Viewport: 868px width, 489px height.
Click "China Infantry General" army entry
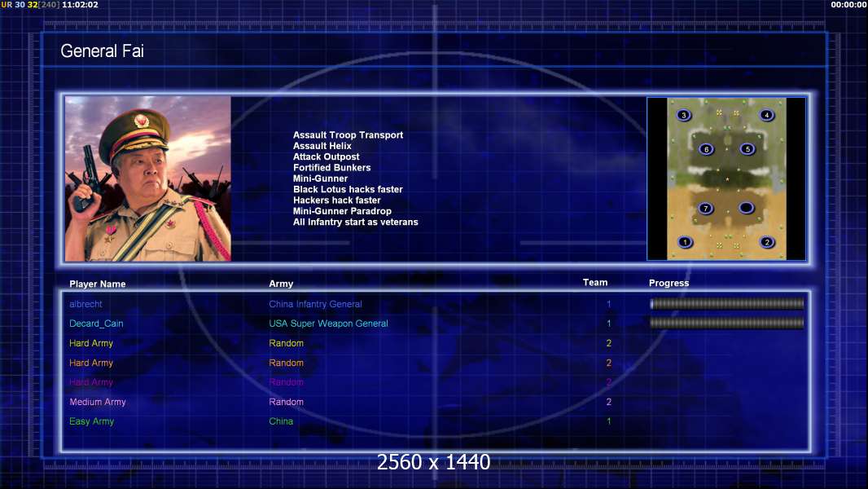315,304
